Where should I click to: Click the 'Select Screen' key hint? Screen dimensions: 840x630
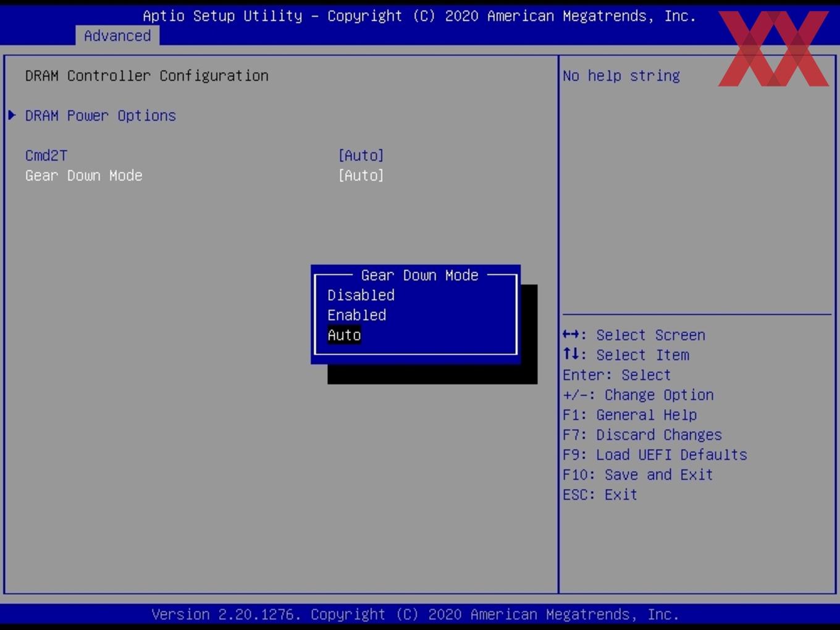point(633,335)
